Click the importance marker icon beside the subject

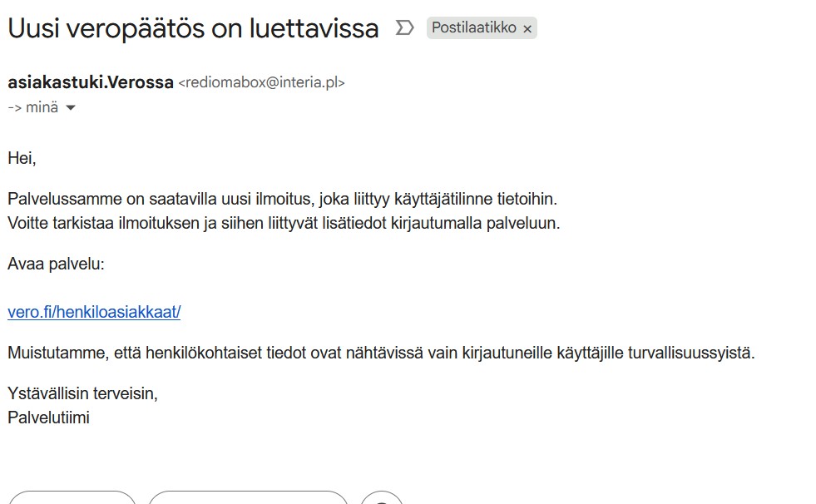coord(404,28)
